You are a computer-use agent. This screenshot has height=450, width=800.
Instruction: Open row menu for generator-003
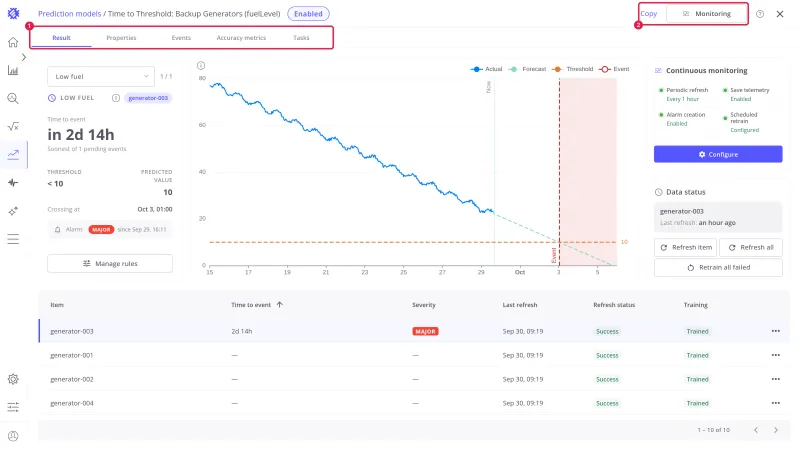tap(776, 331)
